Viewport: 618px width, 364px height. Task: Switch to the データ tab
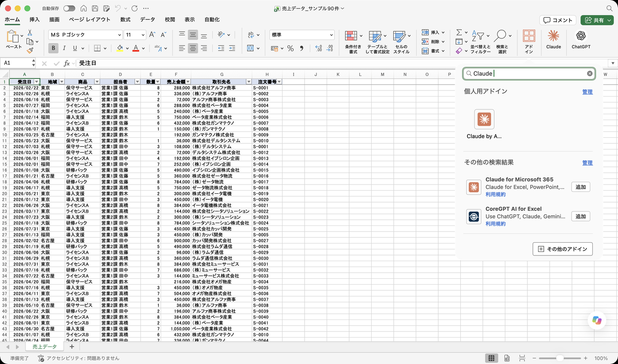tap(147, 19)
